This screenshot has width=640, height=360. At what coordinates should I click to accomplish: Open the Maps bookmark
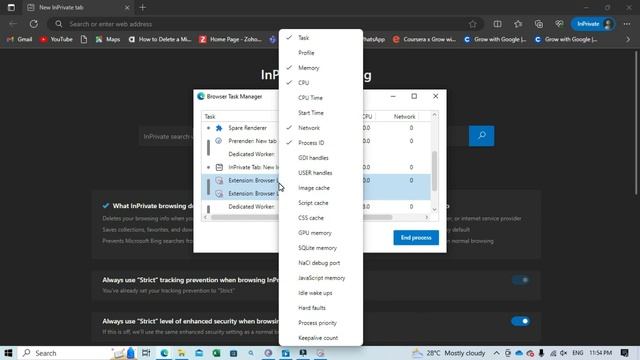point(108,40)
